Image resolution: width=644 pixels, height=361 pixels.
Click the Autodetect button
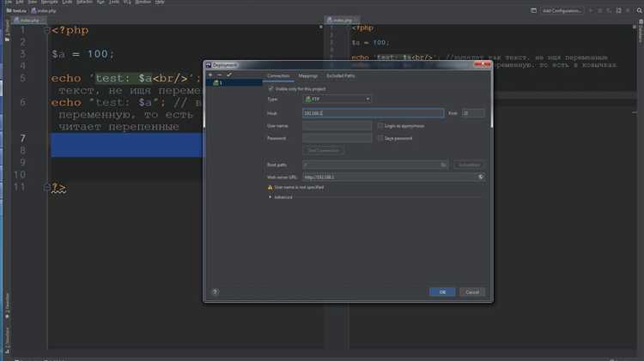[x=469, y=165]
